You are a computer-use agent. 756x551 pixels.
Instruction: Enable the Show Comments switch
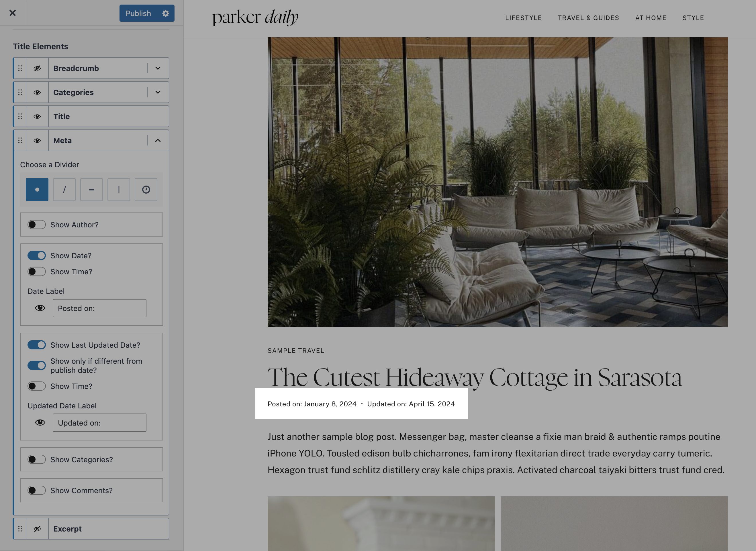coord(36,490)
